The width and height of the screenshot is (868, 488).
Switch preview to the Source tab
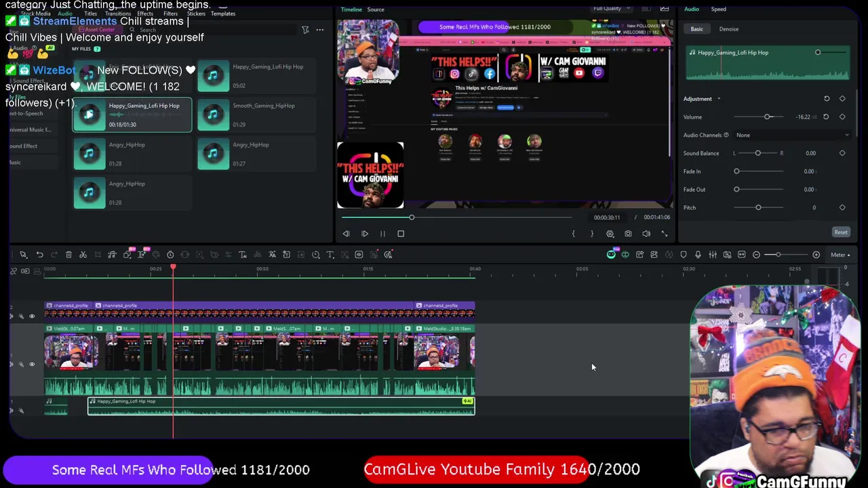pyautogui.click(x=376, y=9)
